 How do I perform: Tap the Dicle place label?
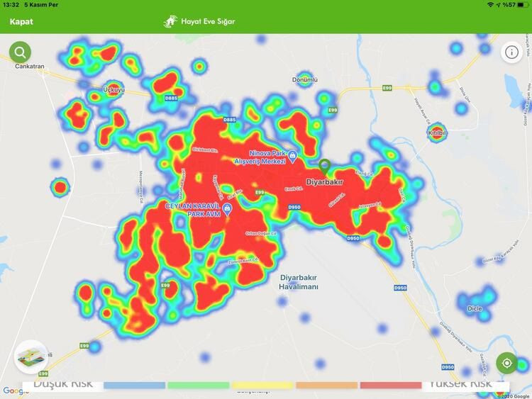(475, 308)
